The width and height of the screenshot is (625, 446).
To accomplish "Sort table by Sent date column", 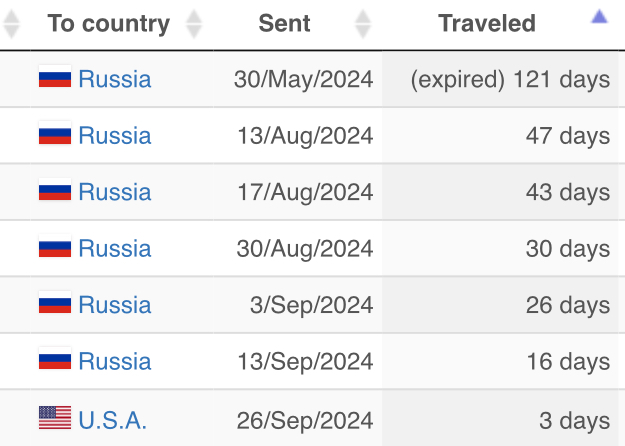I will click(284, 24).
